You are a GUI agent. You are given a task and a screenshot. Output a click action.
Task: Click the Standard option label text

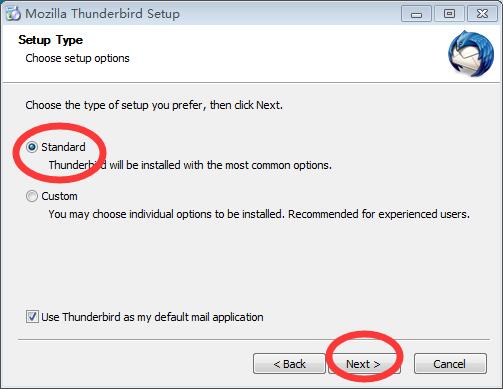(63, 147)
